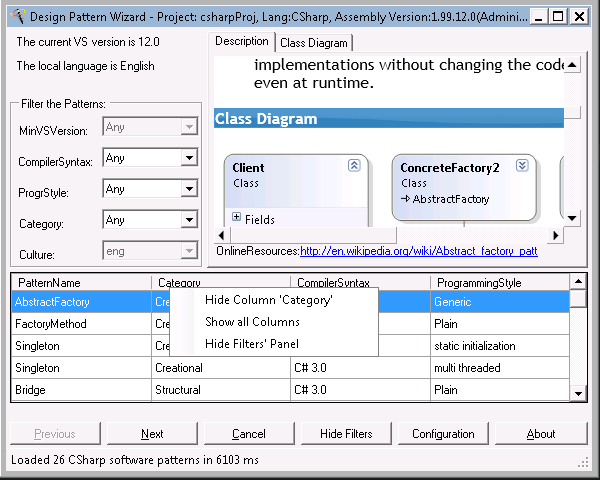Open the Wikipedia Abstract factory link
Image resolution: width=600 pixels, height=480 pixels.
point(419,251)
